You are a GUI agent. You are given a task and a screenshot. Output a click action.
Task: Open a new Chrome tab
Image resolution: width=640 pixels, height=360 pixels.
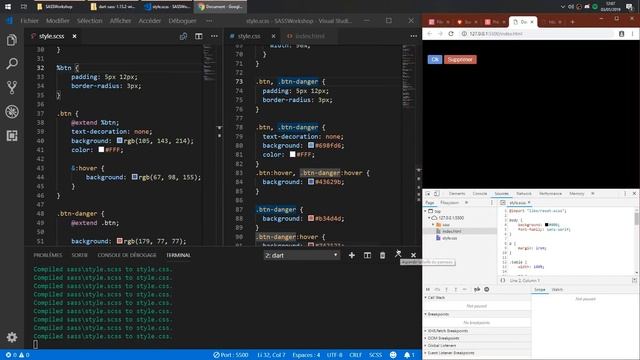[572, 22]
